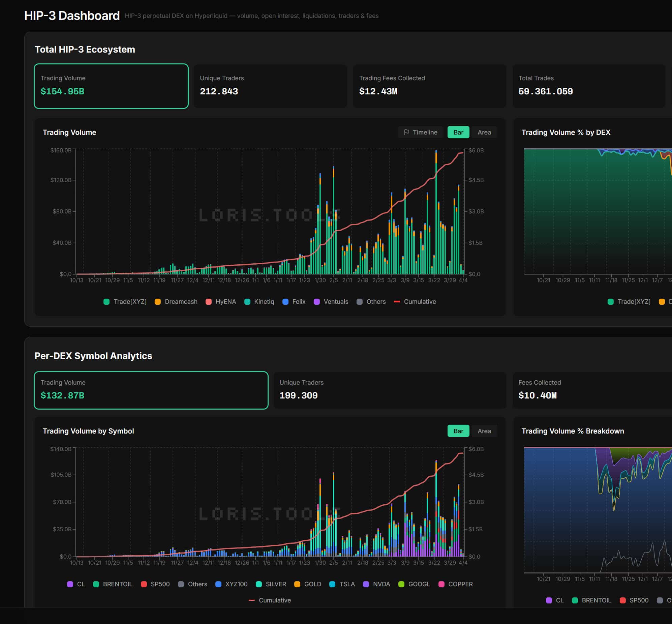The height and width of the screenshot is (624, 672).
Task: Toggle the TSLA legend entry
Action: (x=333, y=584)
